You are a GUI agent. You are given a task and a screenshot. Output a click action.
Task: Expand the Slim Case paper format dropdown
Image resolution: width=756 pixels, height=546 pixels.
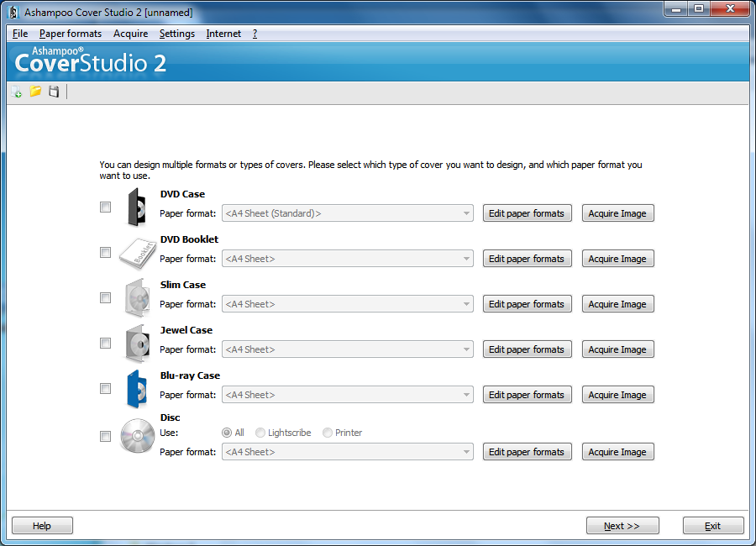pos(348,304)
